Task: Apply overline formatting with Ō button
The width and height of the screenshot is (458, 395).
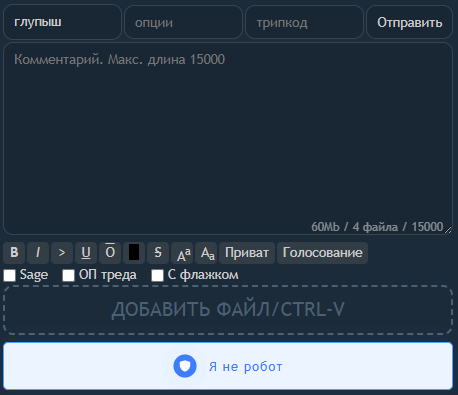Action: pos(110,253)
